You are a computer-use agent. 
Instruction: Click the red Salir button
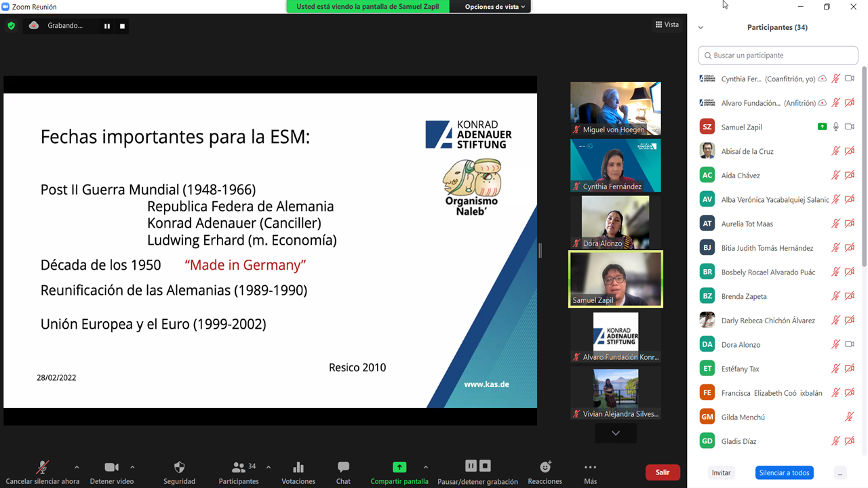(x=663, y=472)
